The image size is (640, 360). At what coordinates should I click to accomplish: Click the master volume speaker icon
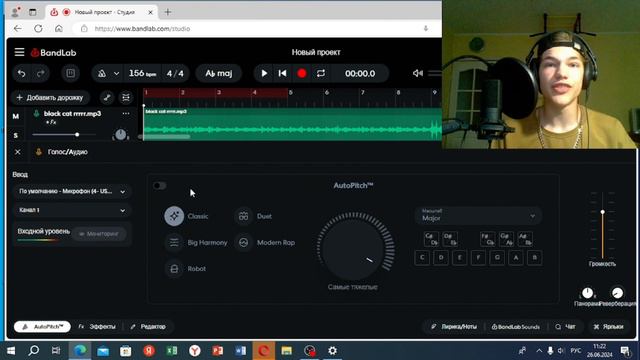coord(418,73)
